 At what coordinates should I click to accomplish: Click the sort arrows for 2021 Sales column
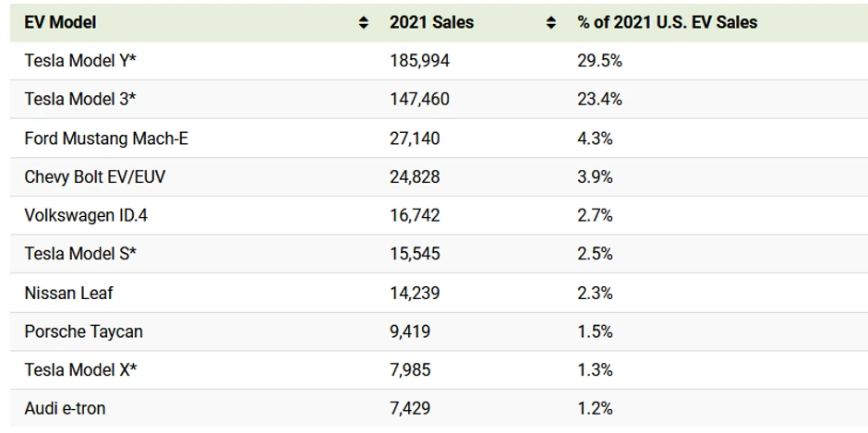pyautogui.click(x=551, y=22)
